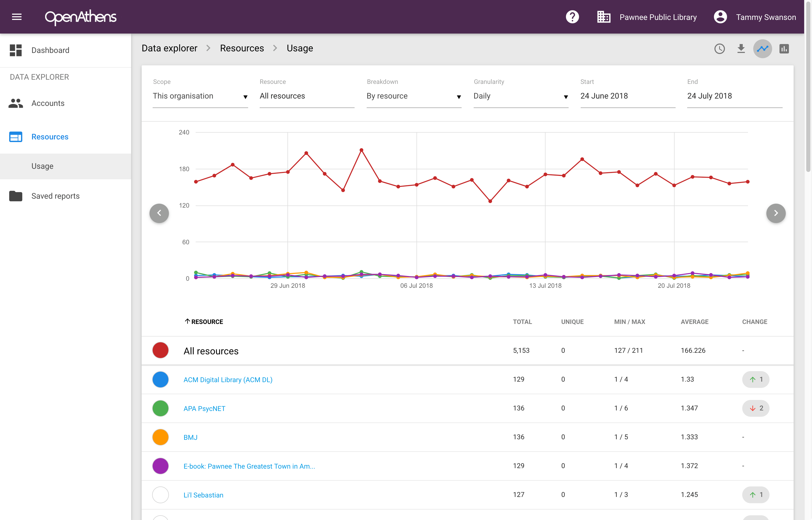The width and height of the screenshot is (812, 520).
Task: Switch to bar chart view
Action: 784,49
